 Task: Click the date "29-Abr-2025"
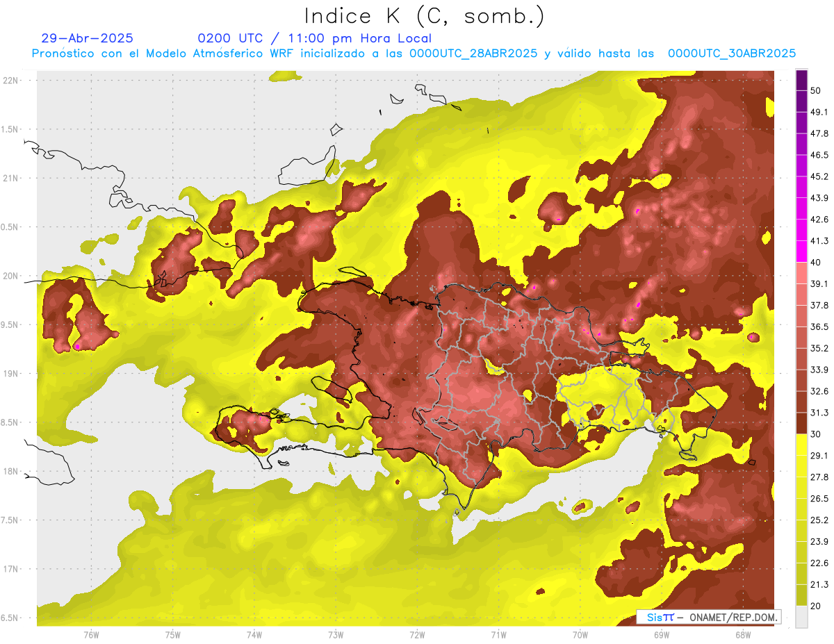click(x=88, y=38)
